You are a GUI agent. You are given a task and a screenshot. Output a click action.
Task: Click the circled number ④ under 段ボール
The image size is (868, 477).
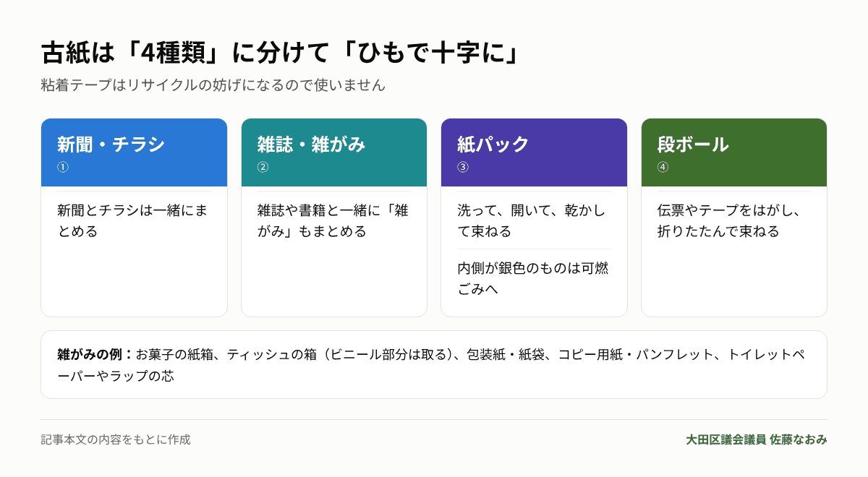663,168
